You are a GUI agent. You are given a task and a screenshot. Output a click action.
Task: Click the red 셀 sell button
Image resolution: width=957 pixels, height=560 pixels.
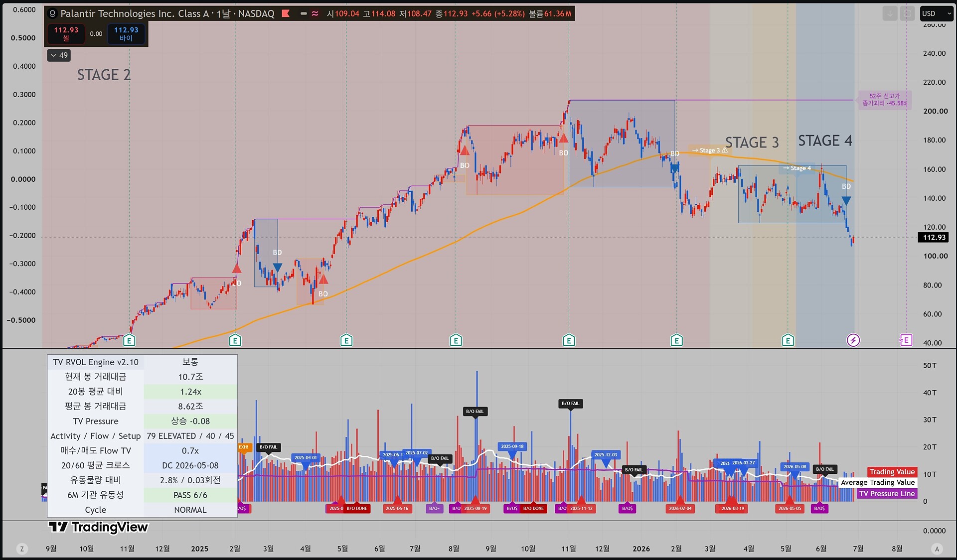pyautogui.click(x=66, y=34)
